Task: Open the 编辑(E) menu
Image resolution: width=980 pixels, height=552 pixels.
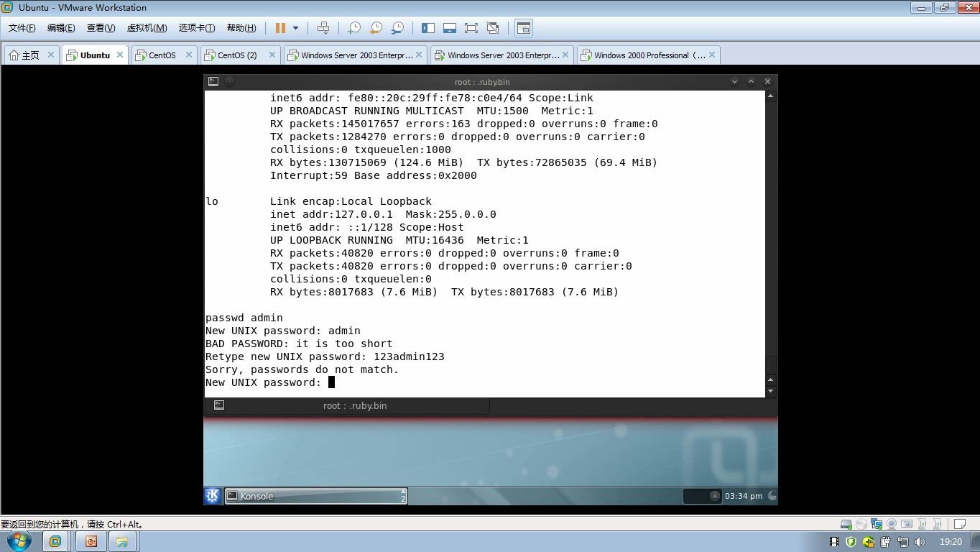Action: click(x=61, y=28)
